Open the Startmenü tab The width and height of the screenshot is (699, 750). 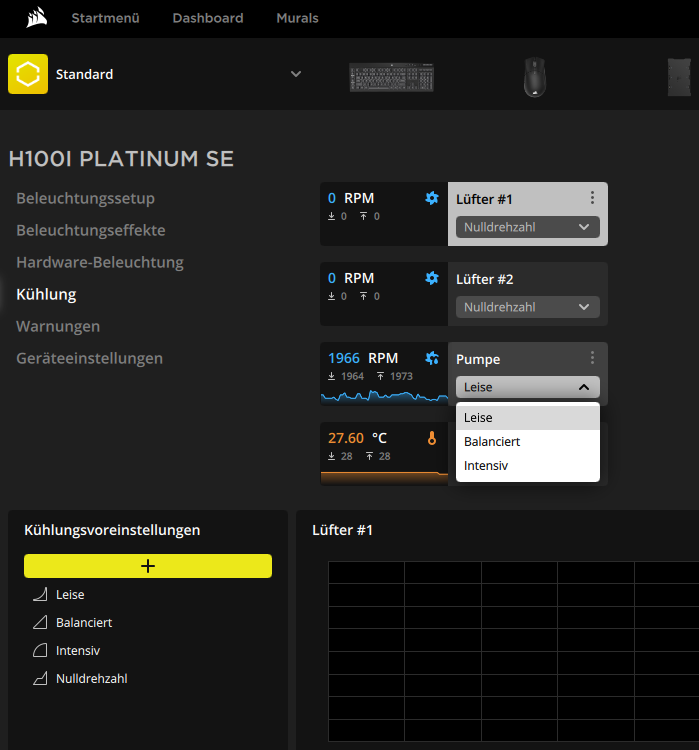coord(105,18)
